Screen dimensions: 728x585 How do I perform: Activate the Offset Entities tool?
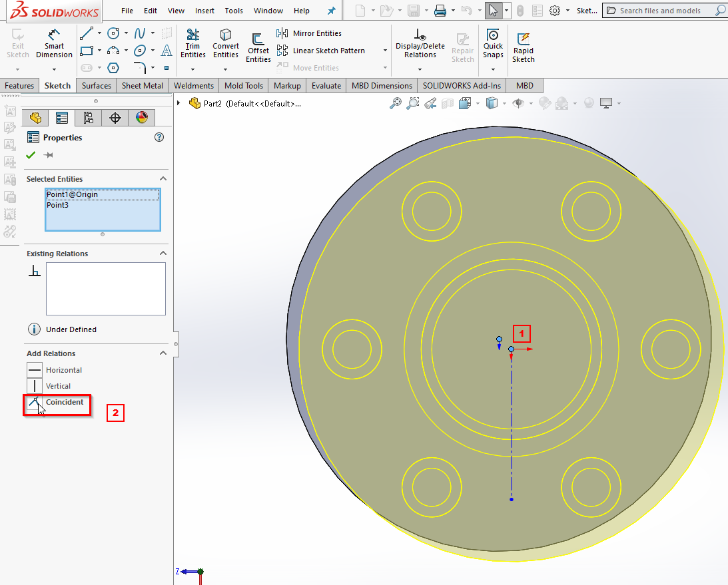point(258,48)
